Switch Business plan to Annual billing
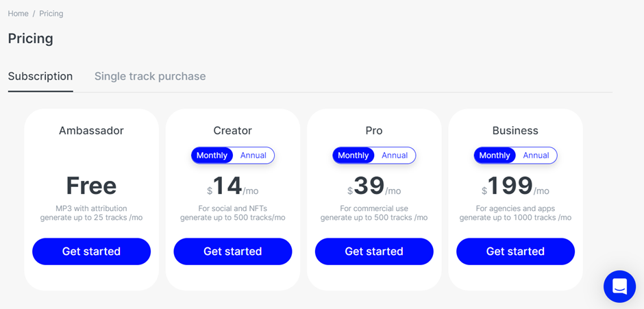Viewport: 644px width, 309px height. tap(536, 156)
